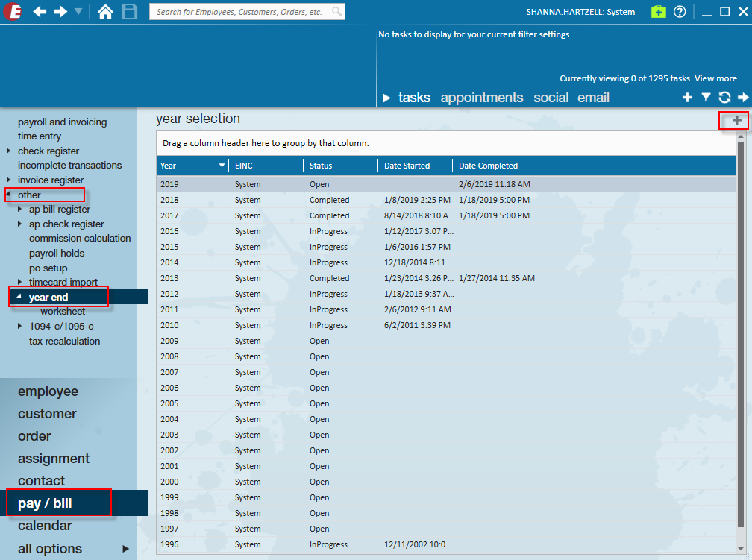Go back with the left arrow
The height and width of the screenshot is (560, 752).
40,11
